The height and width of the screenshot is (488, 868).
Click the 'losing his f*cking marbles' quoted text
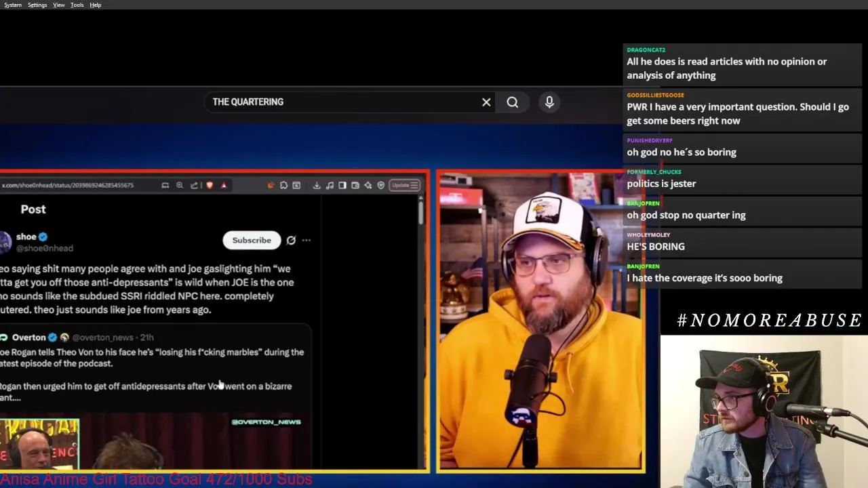[x=152, y=358]
